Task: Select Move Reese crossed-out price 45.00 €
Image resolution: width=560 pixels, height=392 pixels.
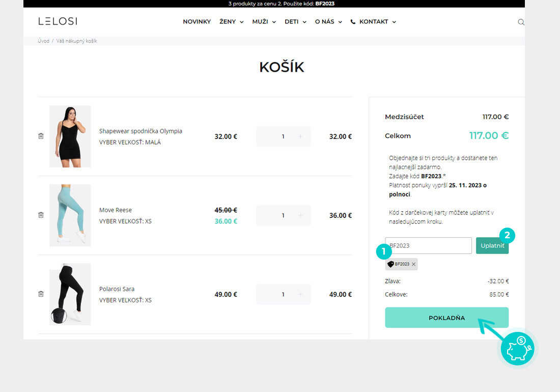Action: 226,210
